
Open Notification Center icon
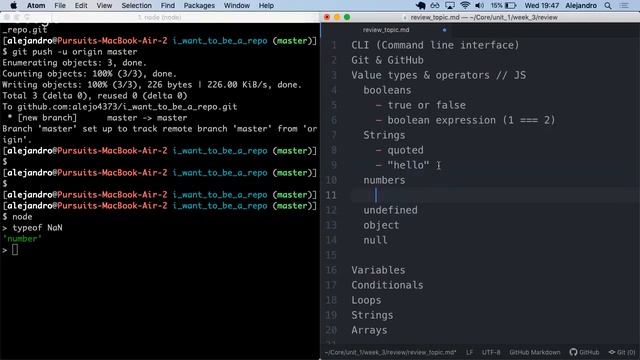(x=624, y=5)
